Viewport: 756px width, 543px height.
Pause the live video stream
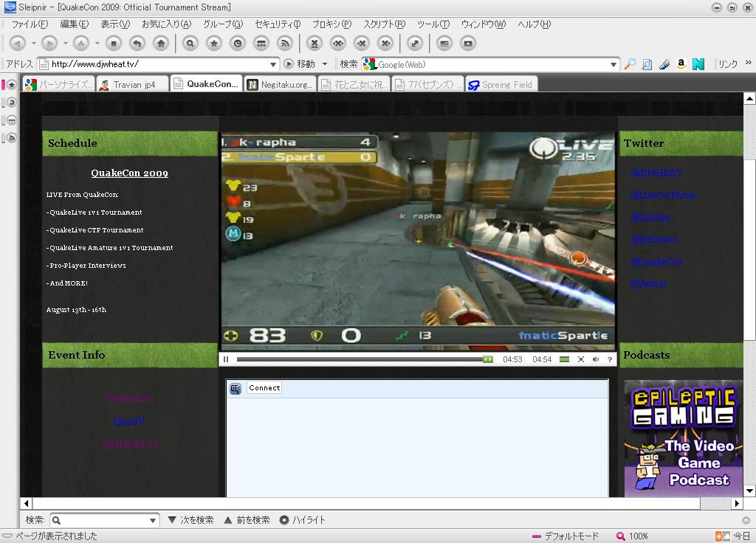226,359
